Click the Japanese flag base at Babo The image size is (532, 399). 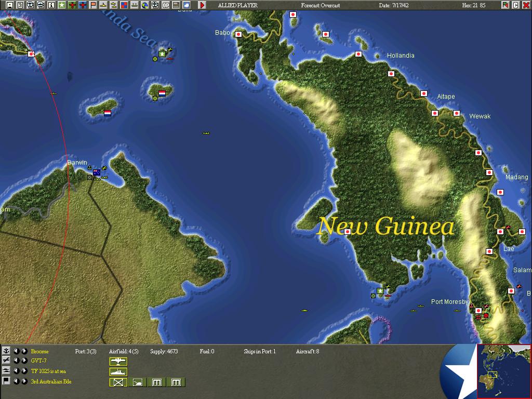coord(238,34)
